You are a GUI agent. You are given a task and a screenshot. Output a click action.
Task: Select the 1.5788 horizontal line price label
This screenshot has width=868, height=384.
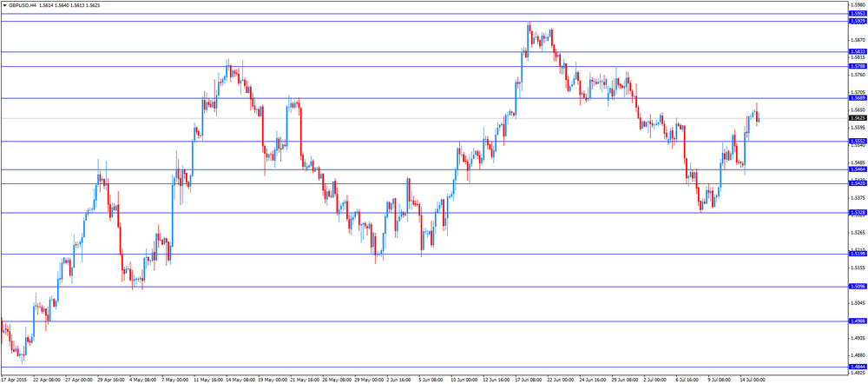pyautogui.click(x=857, y=66)
